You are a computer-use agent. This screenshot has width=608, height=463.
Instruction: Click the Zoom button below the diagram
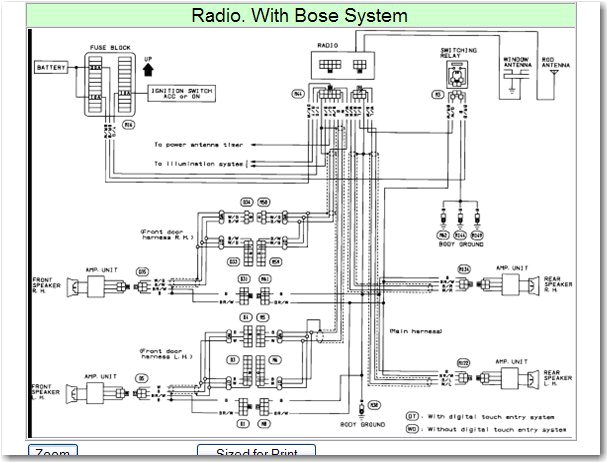coord(52,454)
